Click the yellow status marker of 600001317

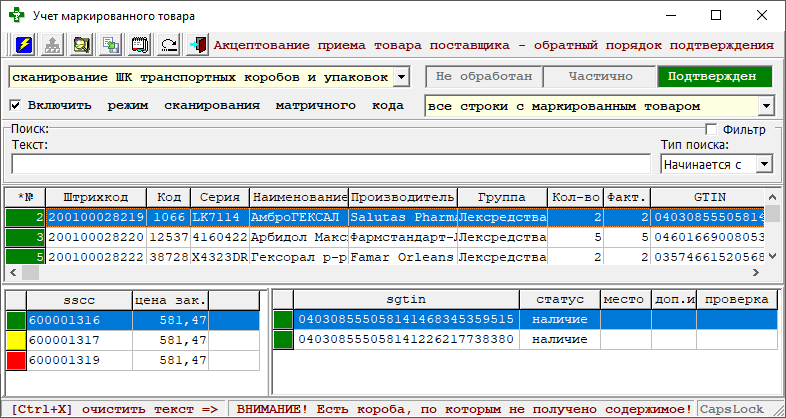[16, 340]
